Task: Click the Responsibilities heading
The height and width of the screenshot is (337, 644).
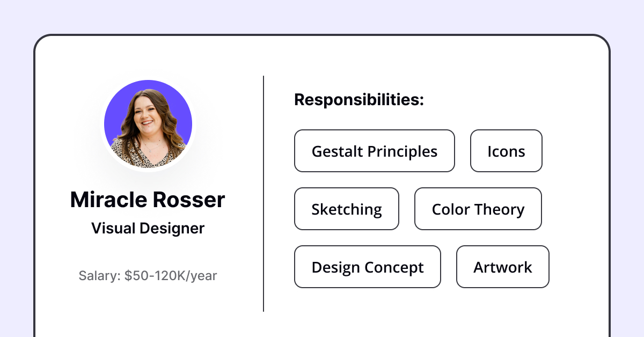Action: pos(359,100)
